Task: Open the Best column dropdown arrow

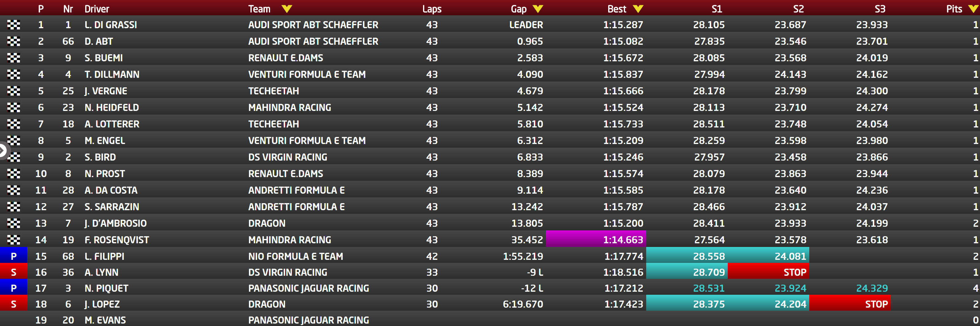Action: tap(638, 9)
